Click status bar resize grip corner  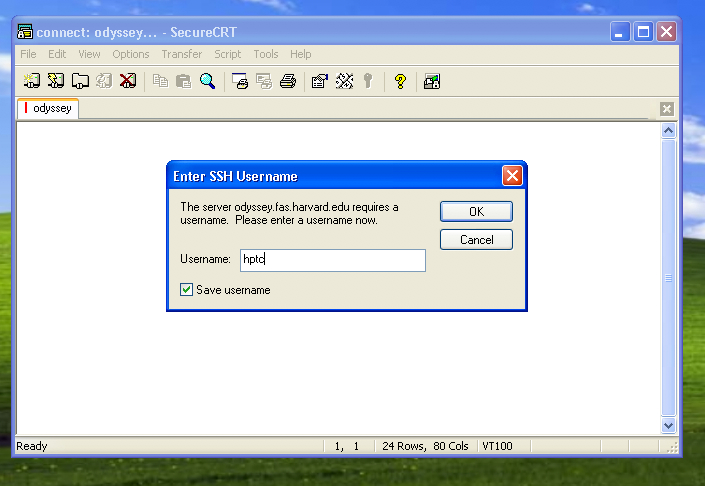(672, 447)
